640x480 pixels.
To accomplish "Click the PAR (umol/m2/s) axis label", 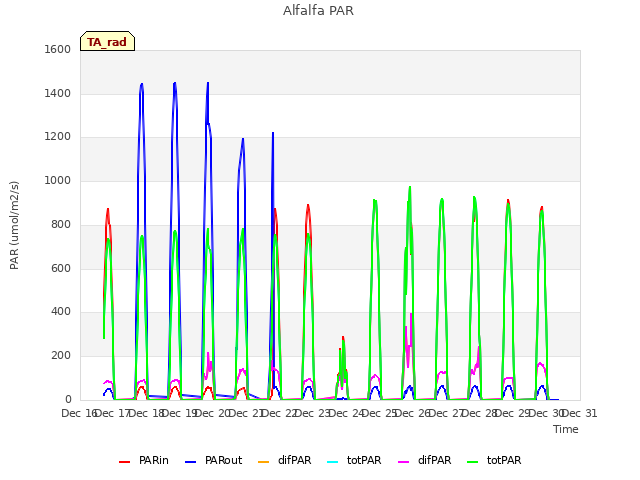I will [14, 225].
